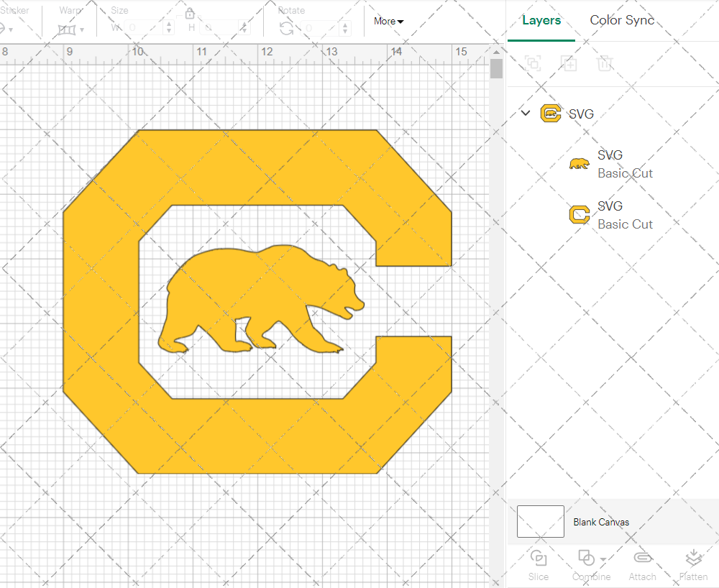Switch to the Color Sync tab
Viewport: 719px width, 588px height.
pyautogui.click(x=621, y=20)
